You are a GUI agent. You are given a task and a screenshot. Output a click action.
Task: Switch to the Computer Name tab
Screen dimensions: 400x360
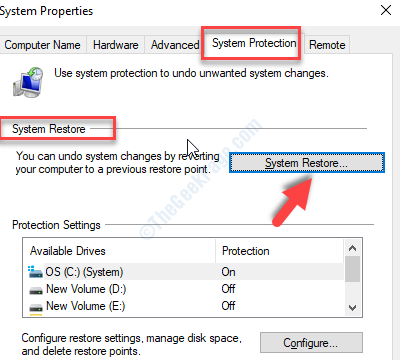(x=42, y=45)
